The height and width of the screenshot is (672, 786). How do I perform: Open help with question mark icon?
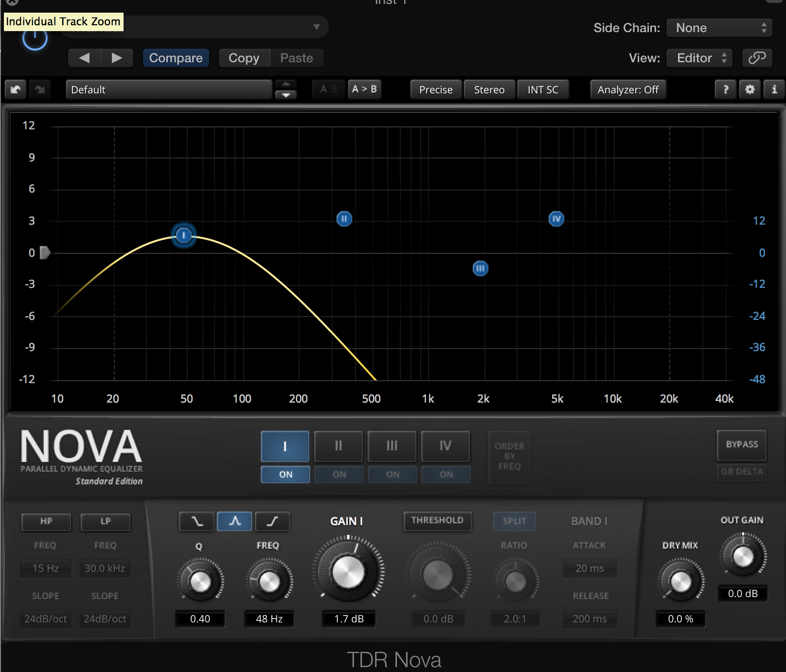click(726, 89)
